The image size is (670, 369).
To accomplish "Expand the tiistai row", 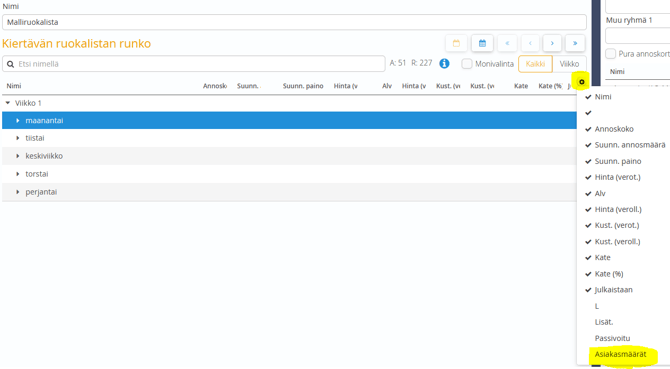I will tap(18, 138).
